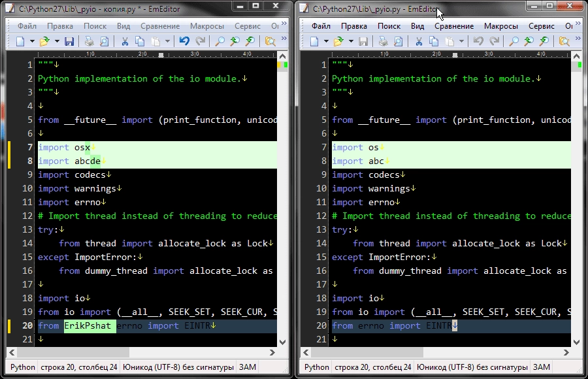The width and height of the screenshot is (588, 379).
Task: Expand menu bar overflow chevron, left window
Action: (x=284, y=24)
